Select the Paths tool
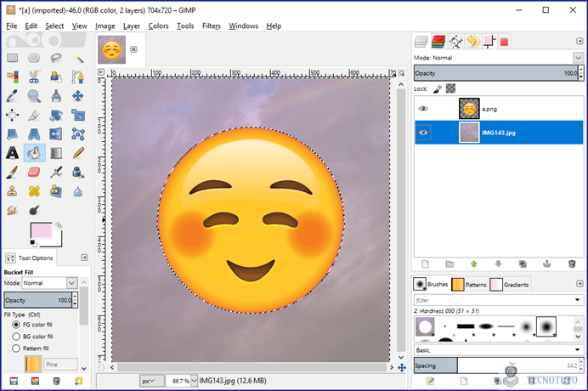This screenshot has height=391, width=588. 78,76
